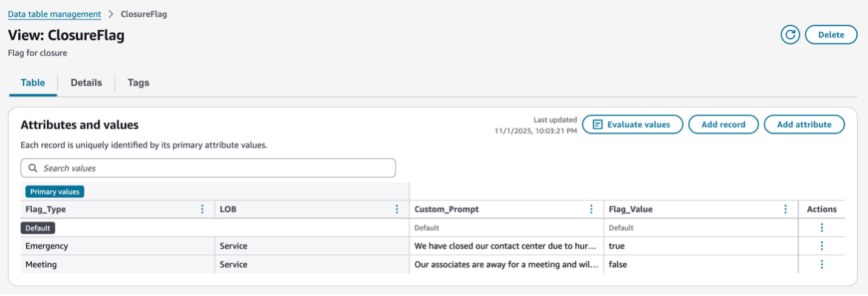
Task: Open actions menu for Meeting row
Action: 822,264
